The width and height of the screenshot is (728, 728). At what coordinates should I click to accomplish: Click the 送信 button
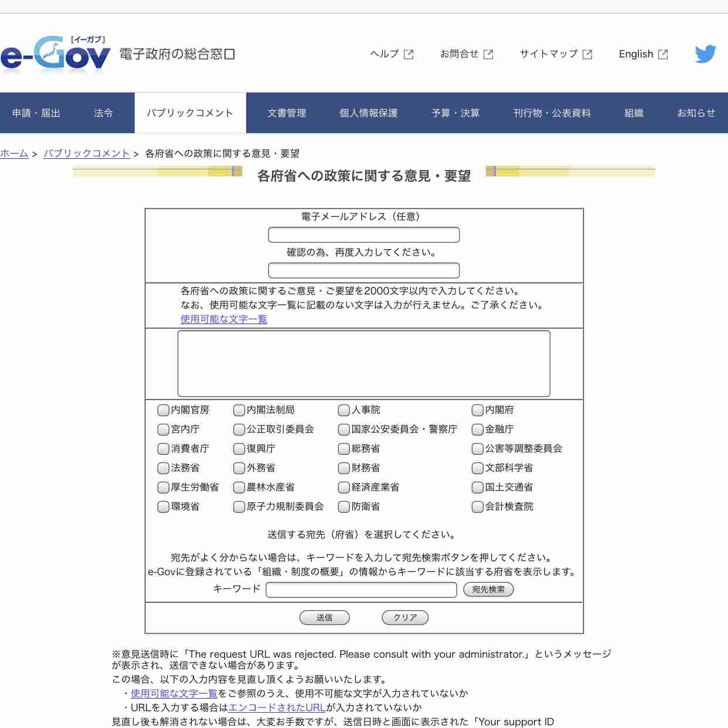[325, 618]
